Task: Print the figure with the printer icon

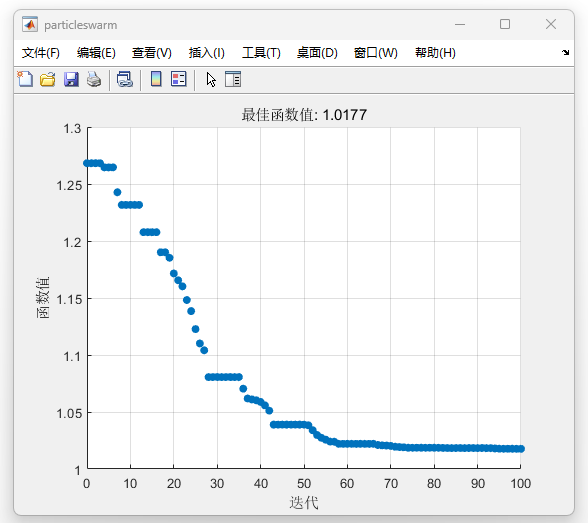Action: (x=94, y=79)
